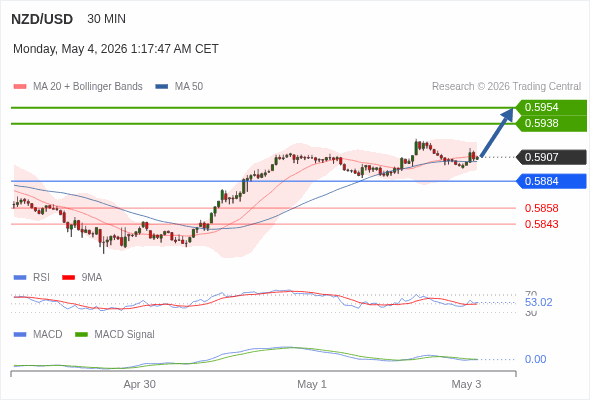Click the MACD Signal green legend marker

[x=81, y=335]
